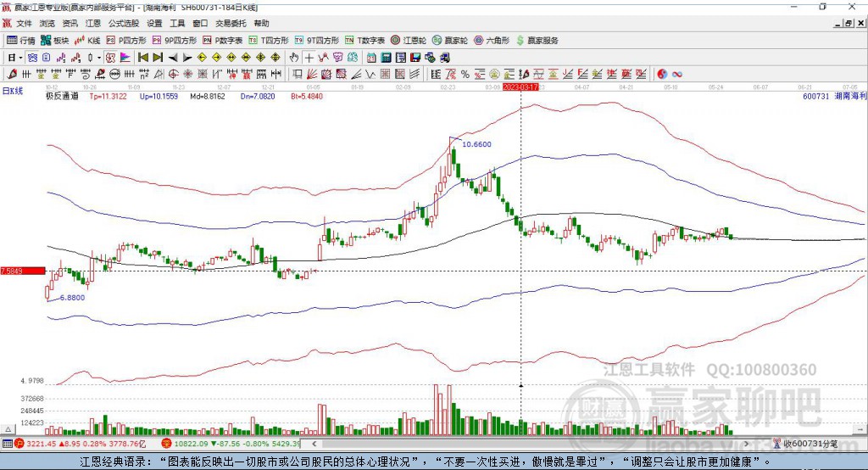Toggle the blue network overlay button

pos(33,58)
